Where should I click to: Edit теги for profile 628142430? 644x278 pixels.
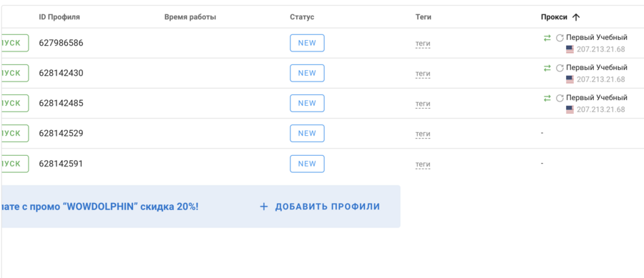click(423, 74)
